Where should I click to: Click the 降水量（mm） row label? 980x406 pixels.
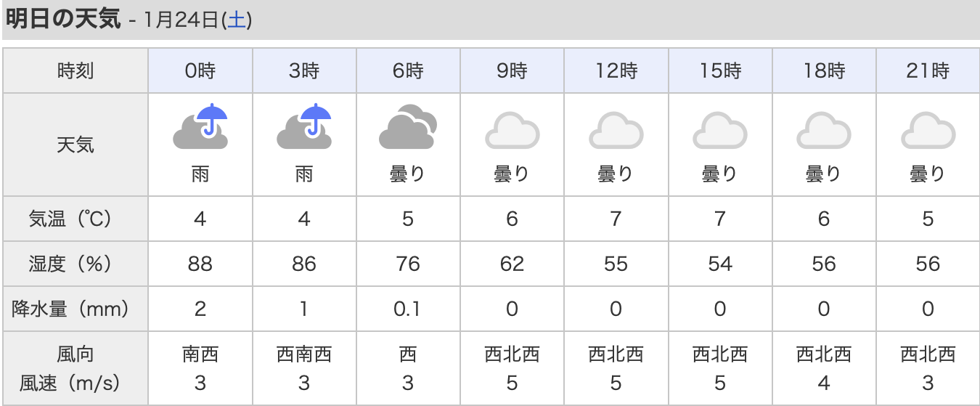75,309
